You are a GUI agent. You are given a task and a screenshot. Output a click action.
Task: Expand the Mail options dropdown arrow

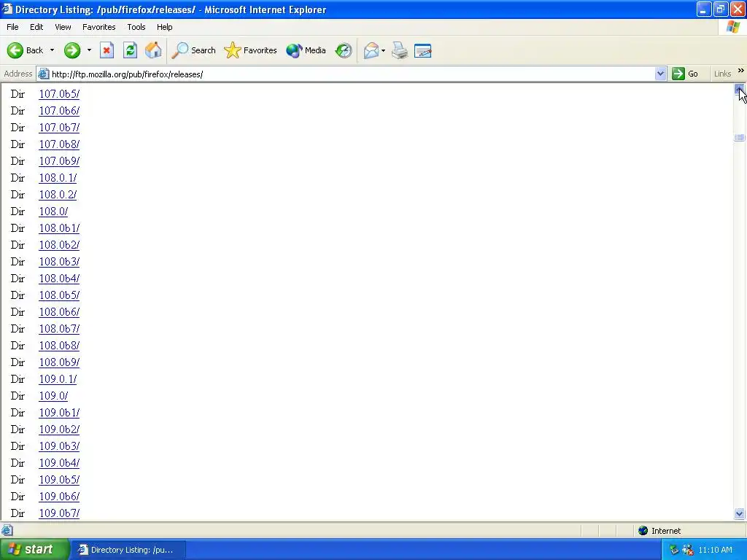click(383, 50)
